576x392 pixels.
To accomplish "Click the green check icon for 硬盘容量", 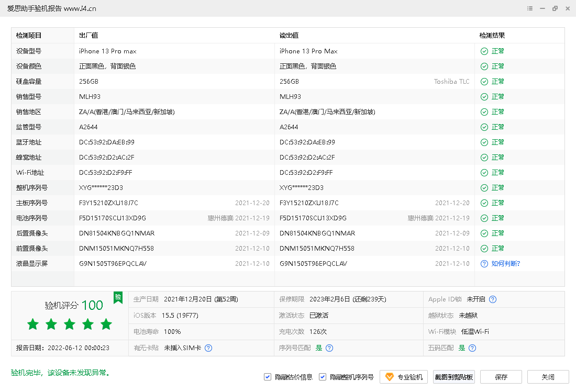I will 484,82.
